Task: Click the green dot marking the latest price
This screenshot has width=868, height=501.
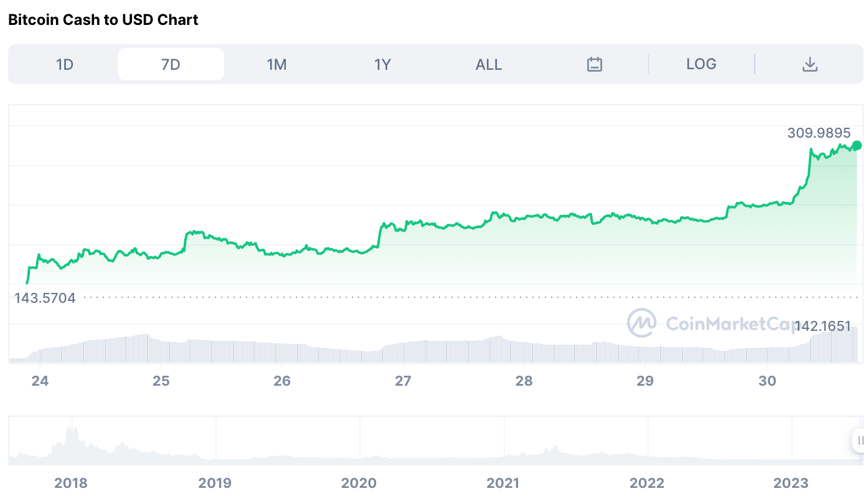Action: pos(857,145)
